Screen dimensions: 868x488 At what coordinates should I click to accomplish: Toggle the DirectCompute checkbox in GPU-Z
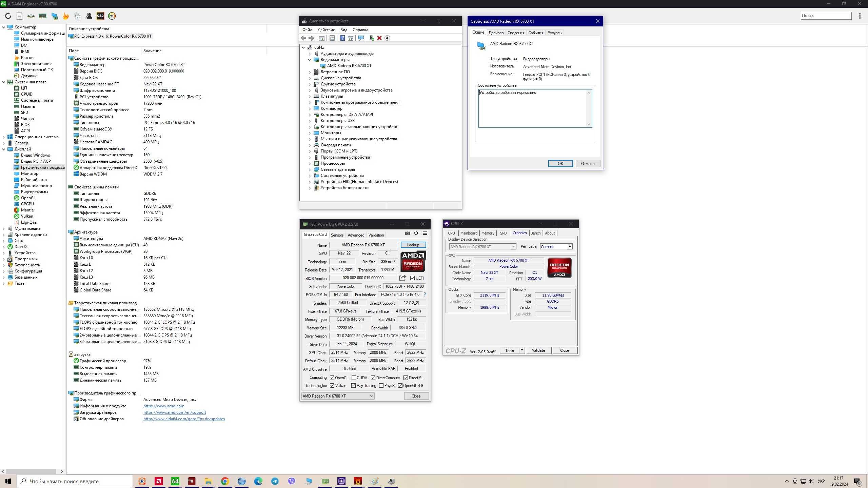pos(373,378)
